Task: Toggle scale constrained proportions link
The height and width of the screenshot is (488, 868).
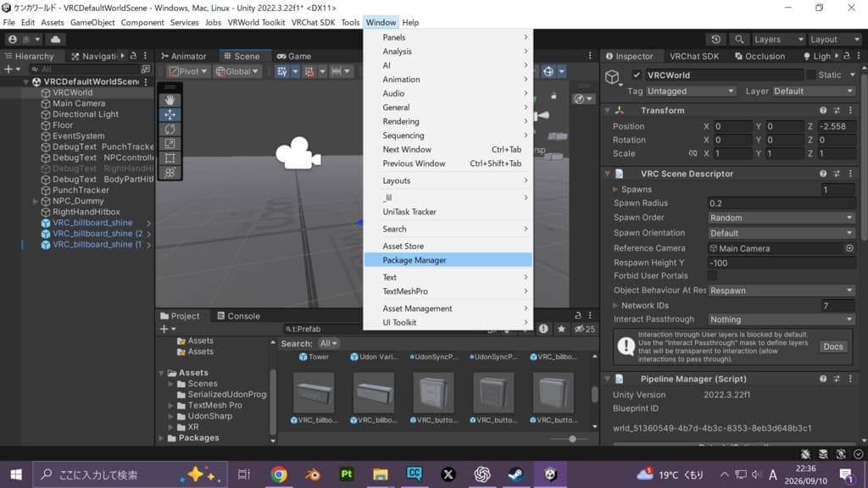Action: point(693,153)
